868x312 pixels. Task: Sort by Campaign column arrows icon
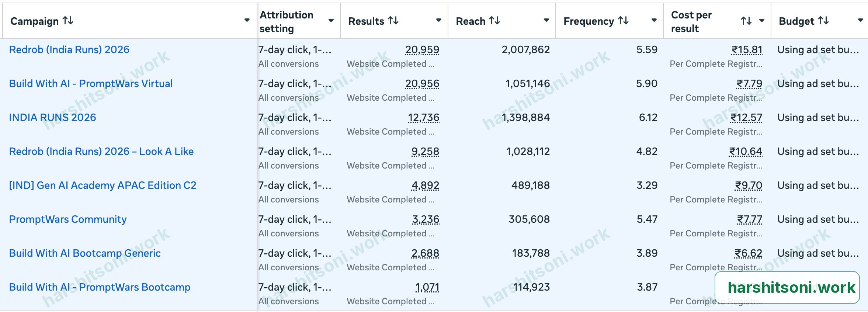pyautogui.click(x=68, y=21)
